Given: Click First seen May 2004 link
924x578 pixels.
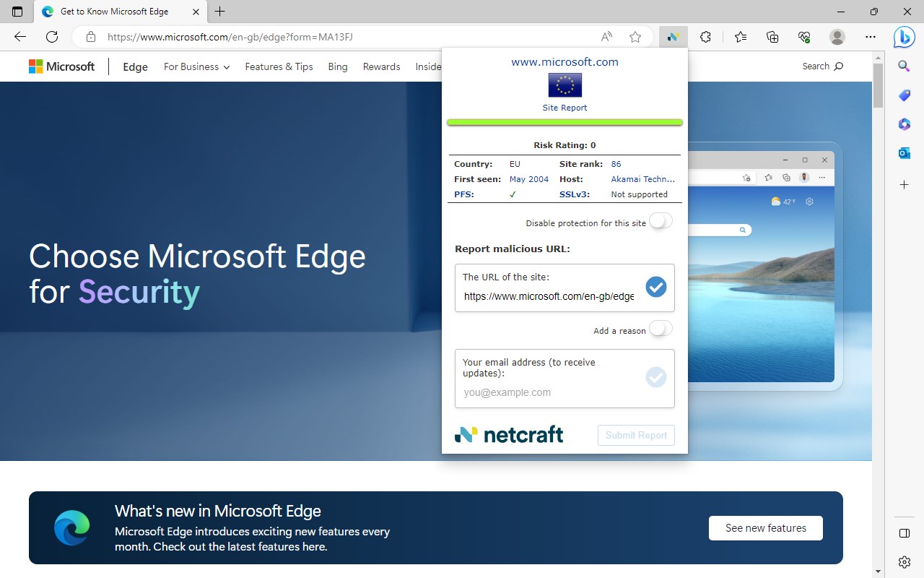Looking at the screenshot, I should point(529,179).
